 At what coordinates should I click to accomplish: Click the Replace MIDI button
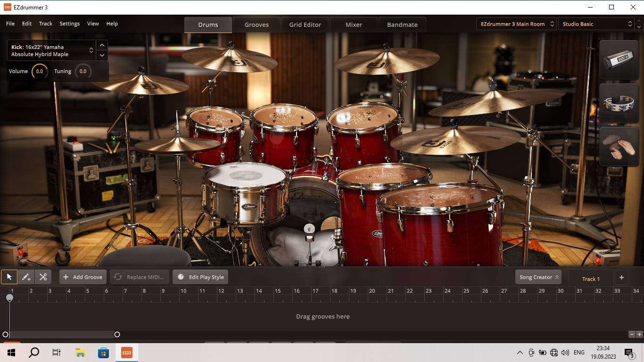coord(140,277)
